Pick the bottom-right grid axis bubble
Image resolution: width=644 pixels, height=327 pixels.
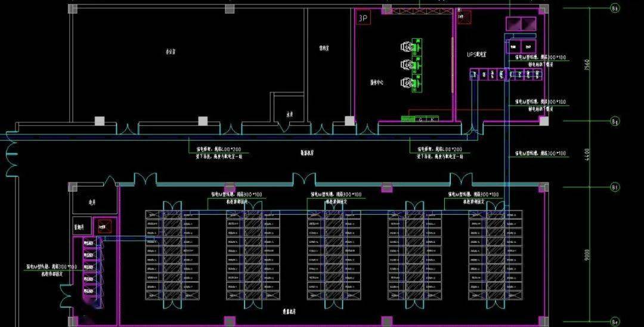615,322
